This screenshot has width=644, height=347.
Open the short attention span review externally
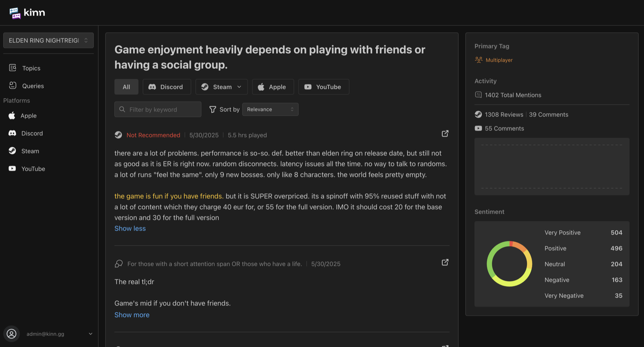pyautogui.click(x=445, y=262)
